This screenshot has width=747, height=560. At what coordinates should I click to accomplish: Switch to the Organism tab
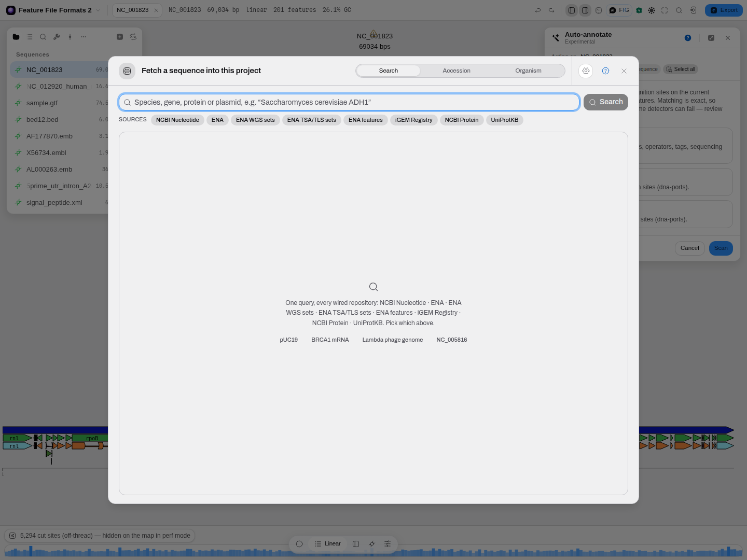[528, 71]
